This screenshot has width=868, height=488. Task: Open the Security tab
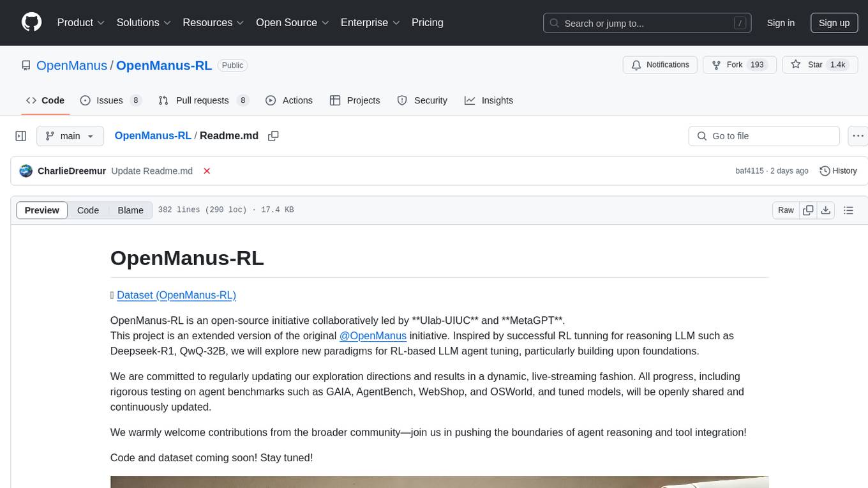pos(422,100)
